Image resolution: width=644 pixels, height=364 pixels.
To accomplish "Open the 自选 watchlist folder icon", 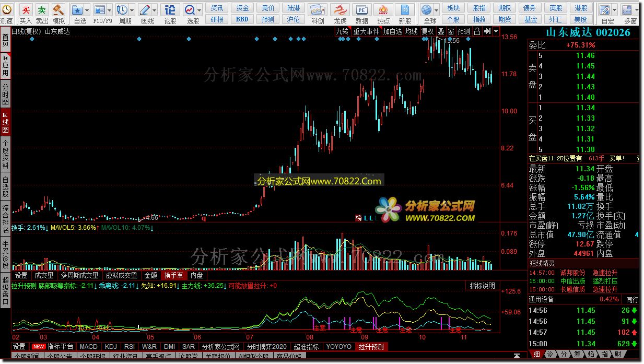I will (x=77, y=10).
